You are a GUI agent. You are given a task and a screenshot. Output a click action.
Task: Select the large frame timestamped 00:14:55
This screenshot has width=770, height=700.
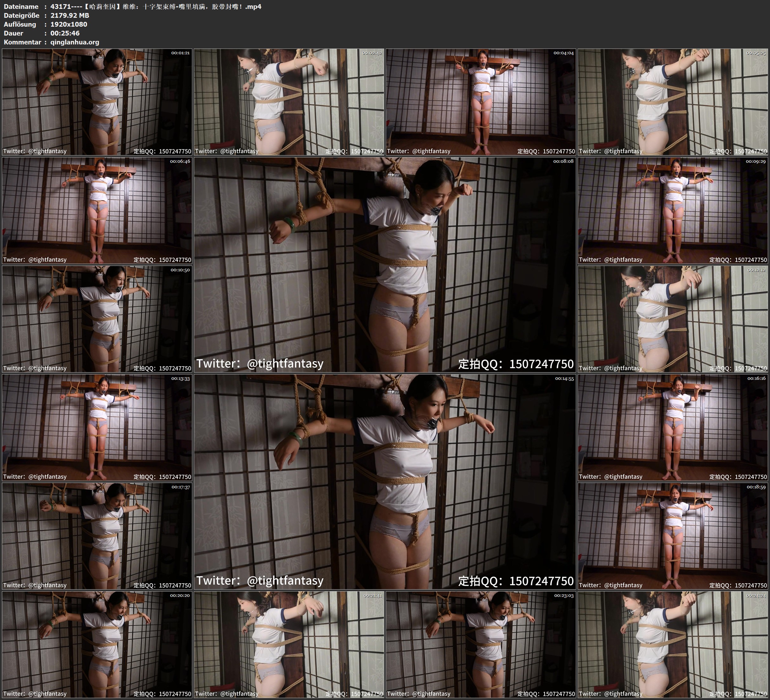[x=385, y=481]
